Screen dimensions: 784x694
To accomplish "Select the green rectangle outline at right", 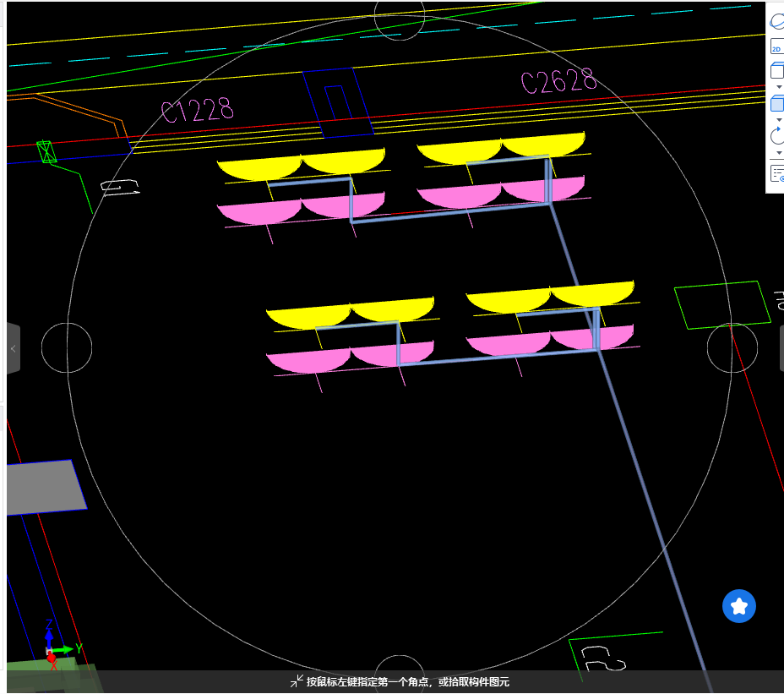I will click(722, 305).
